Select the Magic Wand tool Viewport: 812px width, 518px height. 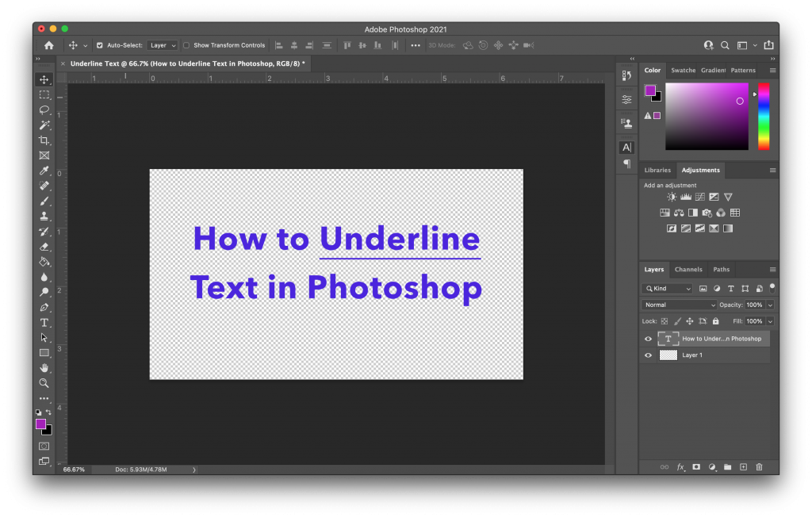(44, 125)
